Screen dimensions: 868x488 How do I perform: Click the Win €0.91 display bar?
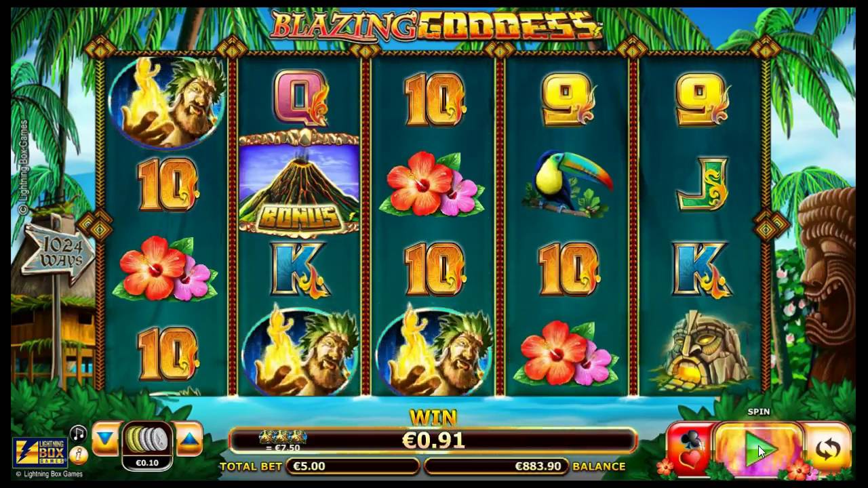(433, 440)
